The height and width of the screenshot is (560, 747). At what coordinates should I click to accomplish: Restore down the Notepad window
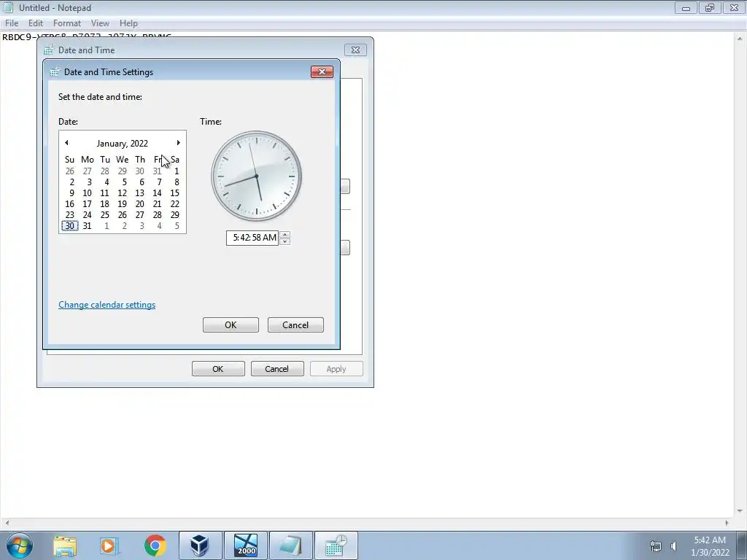710,7
